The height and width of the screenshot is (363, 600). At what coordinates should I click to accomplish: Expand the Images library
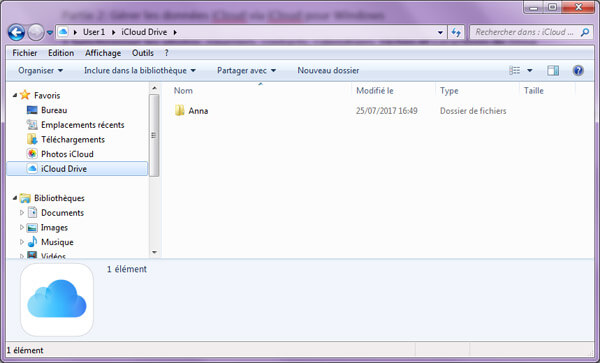point(22,227)
